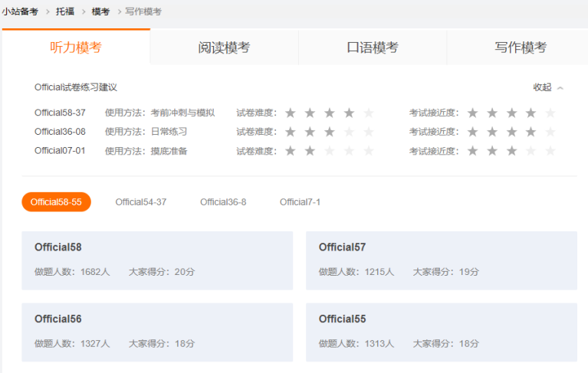The image size is (588, 373).
Task: Click third 考试接近度 star for Official07-01
Action: point(511,151)
